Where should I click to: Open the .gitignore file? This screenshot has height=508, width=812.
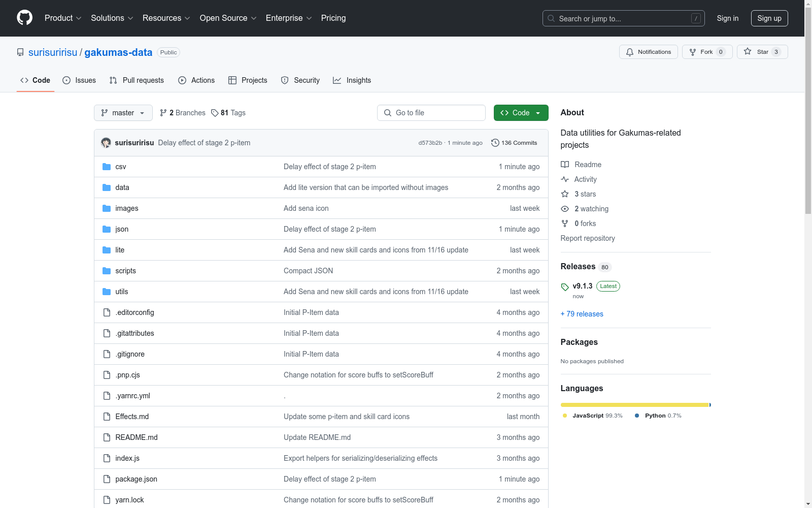[x=130, y=354]
